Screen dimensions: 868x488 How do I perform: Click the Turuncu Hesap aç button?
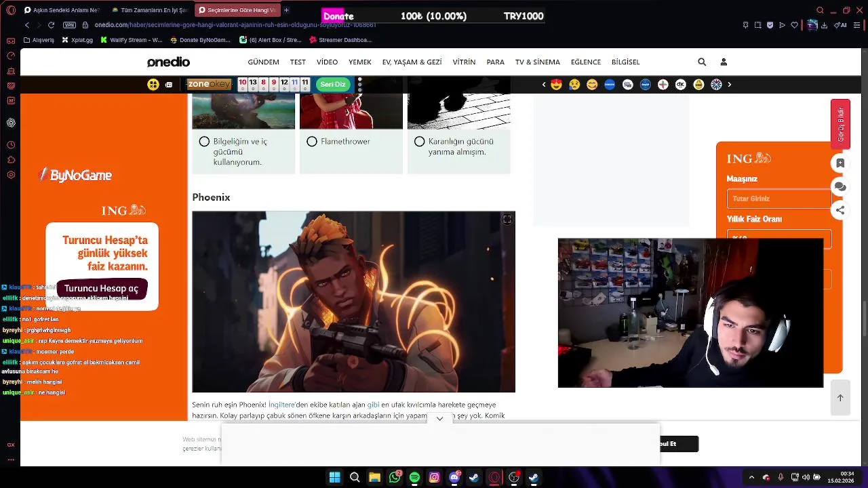point(102,288)
